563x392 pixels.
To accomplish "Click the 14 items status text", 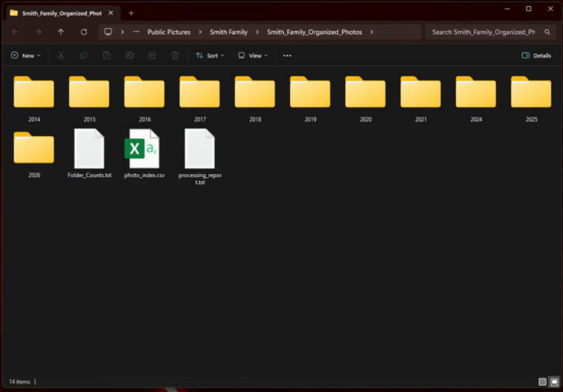I will coord(20,382).
